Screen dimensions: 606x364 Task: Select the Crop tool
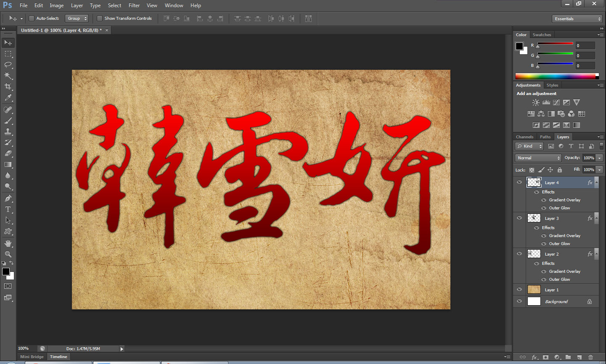(x=8, y=87)
